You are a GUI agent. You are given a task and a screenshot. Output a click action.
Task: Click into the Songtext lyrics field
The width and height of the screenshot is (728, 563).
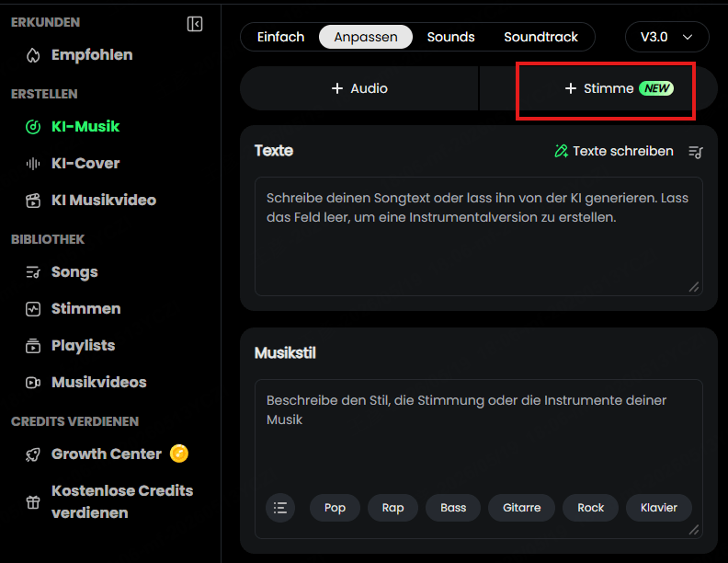479,236
